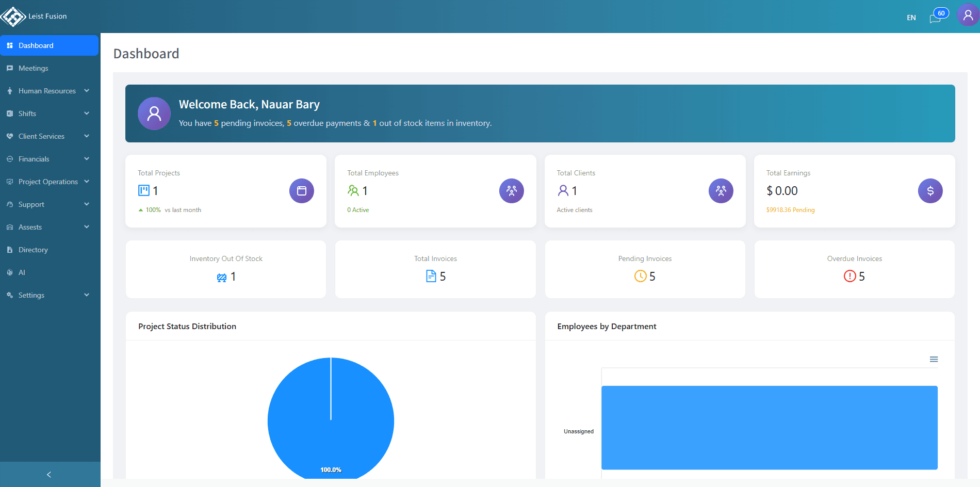
Task: Open the EN language selector
Action: tap(911, 17)
